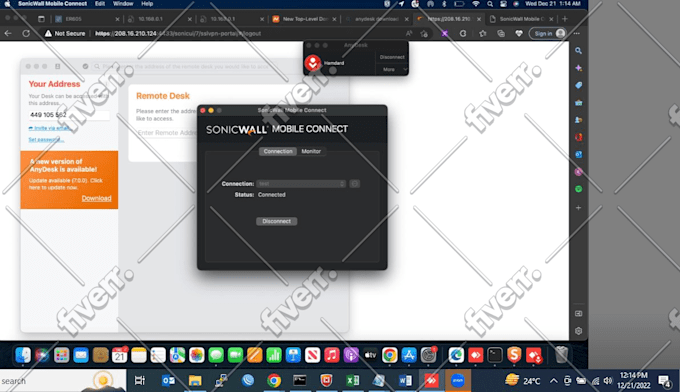Open the orange SonicWall S Dock icon
This screenshot has height=392, width=680.
514,355
